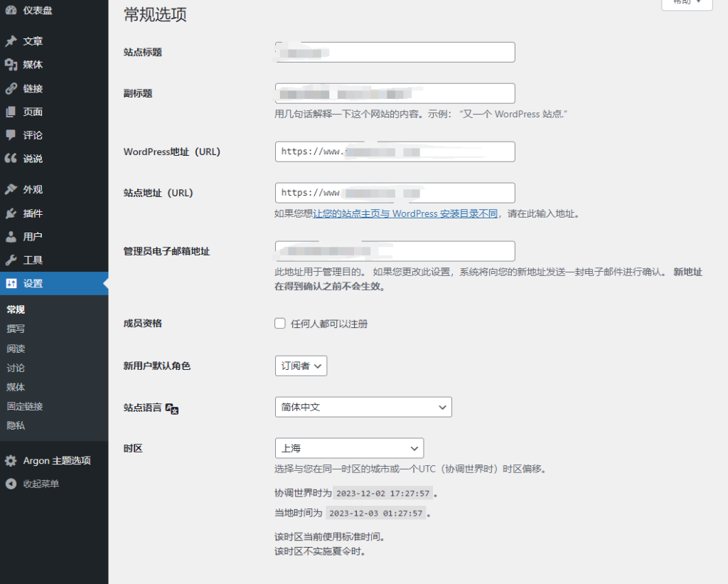Open the 撰写 settings submenu item
Viewport: 728px width, 584px height.
(16, 329)
